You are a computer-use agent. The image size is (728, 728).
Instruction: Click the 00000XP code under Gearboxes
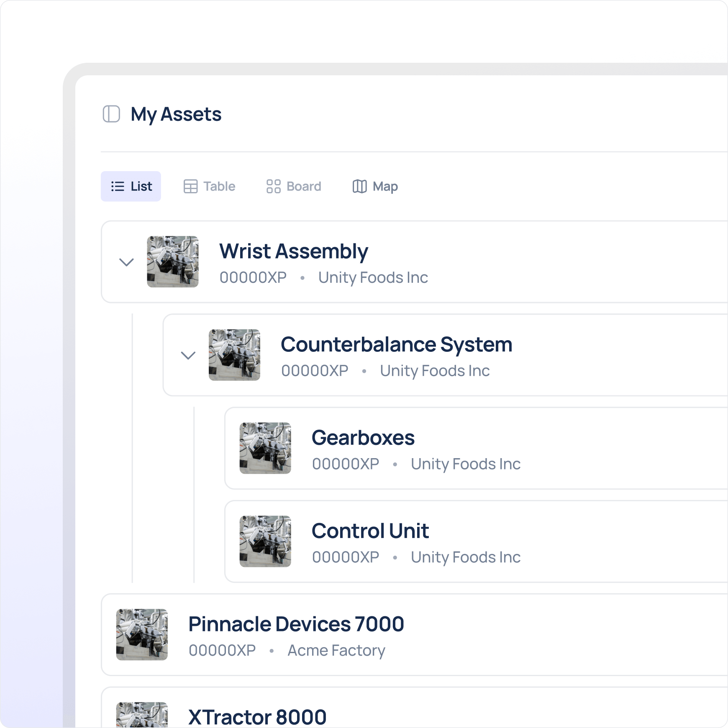(x=346, y=464)
